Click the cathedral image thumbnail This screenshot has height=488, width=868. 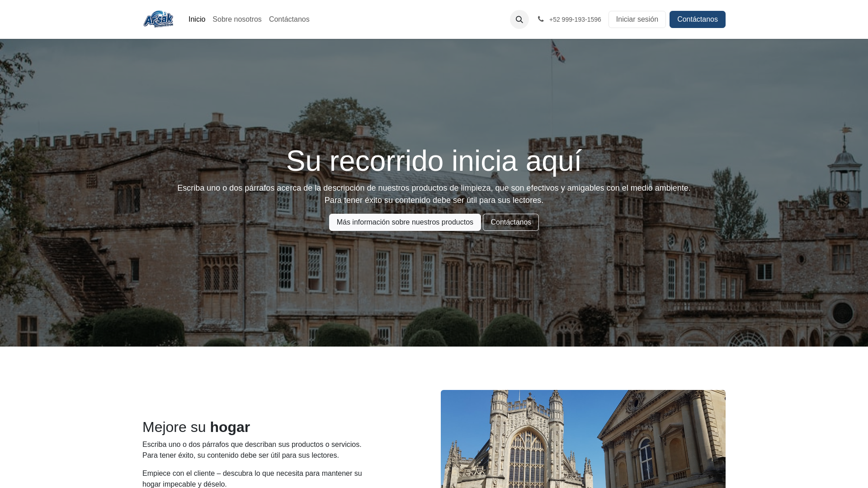[x=583, y=439]
